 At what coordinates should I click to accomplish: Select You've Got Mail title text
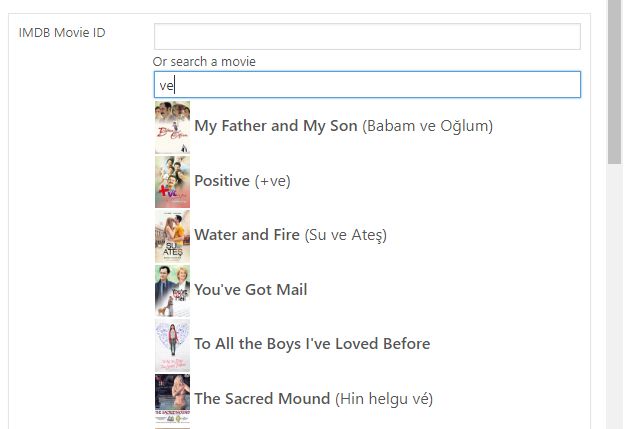click(x=250, y=290)
